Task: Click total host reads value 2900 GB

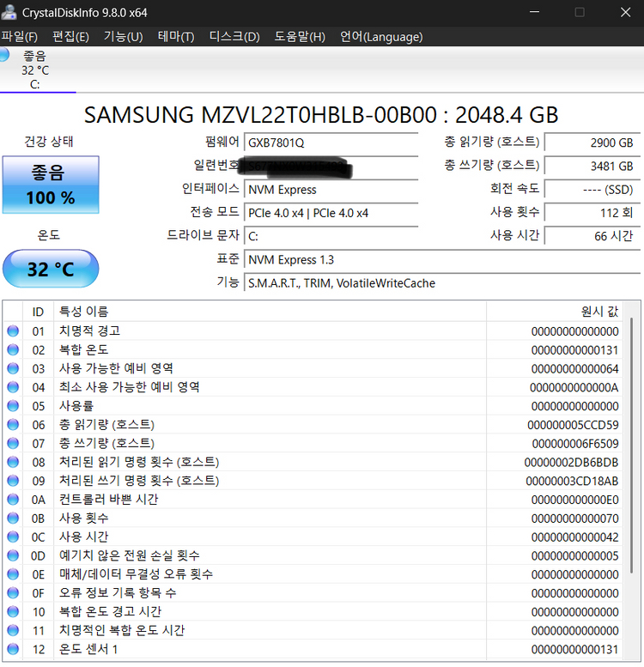Action: click(x=592, y=142)
